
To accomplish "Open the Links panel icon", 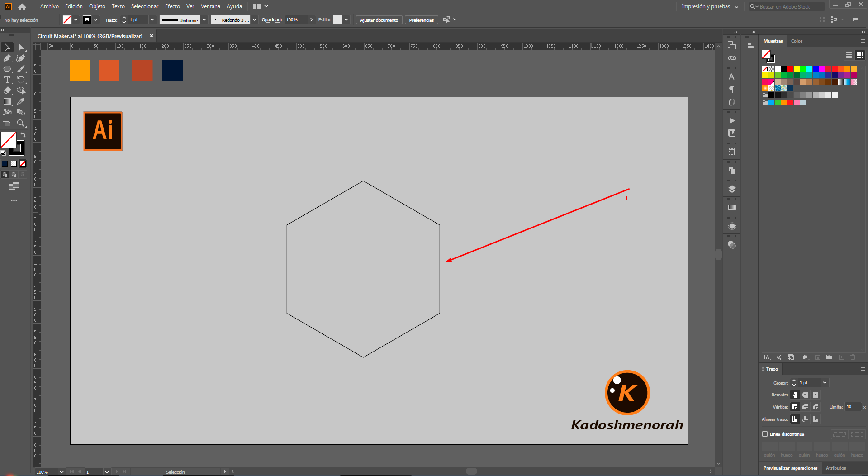I will pos(732,58).
